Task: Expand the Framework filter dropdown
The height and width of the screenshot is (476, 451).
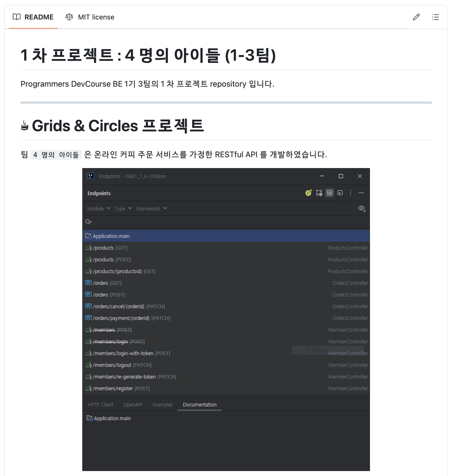Action: [152, 209]
